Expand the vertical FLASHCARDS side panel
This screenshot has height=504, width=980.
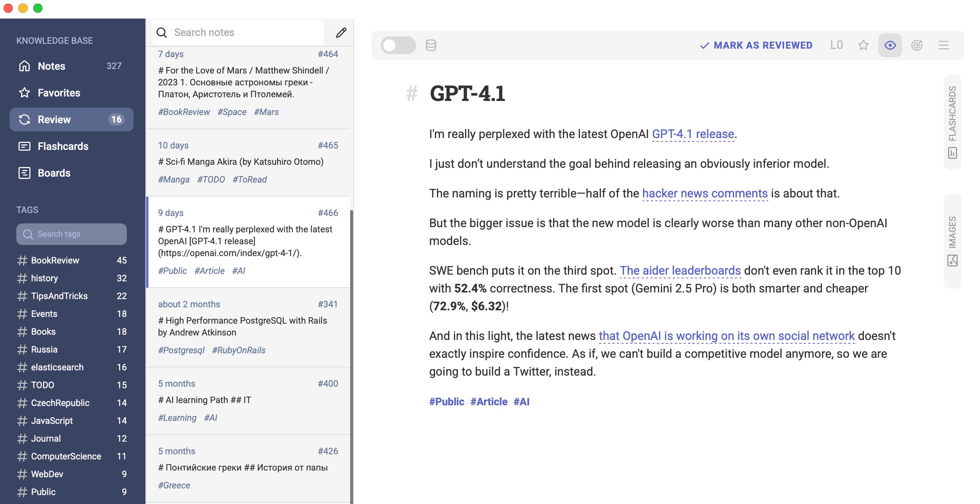pyautogui.click(x=952, y=122)
